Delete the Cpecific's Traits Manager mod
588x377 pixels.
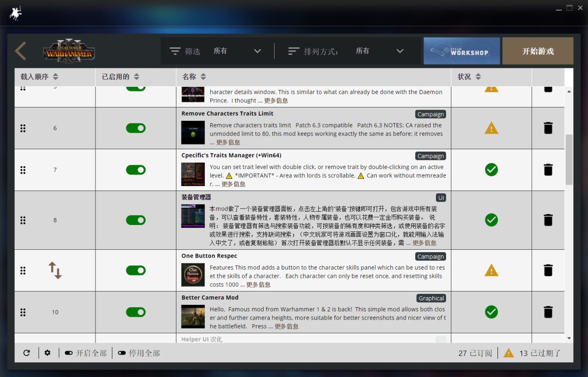[x=548, y=170]
